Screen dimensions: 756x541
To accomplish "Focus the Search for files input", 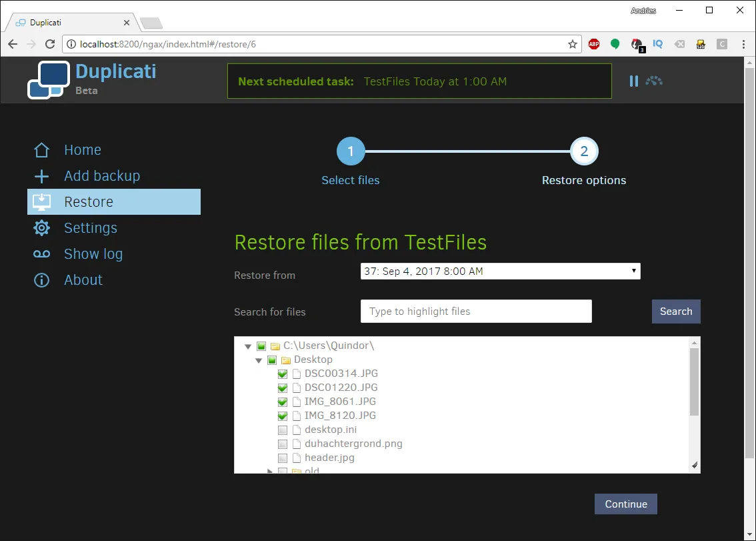I will click(x=476, y=312).
